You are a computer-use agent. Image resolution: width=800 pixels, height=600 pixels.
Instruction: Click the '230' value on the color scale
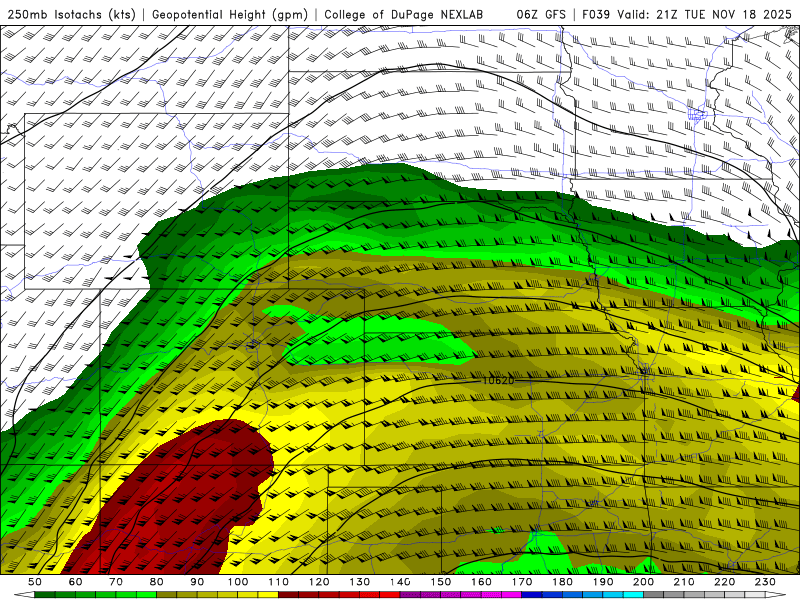click(x=766, y=582)
